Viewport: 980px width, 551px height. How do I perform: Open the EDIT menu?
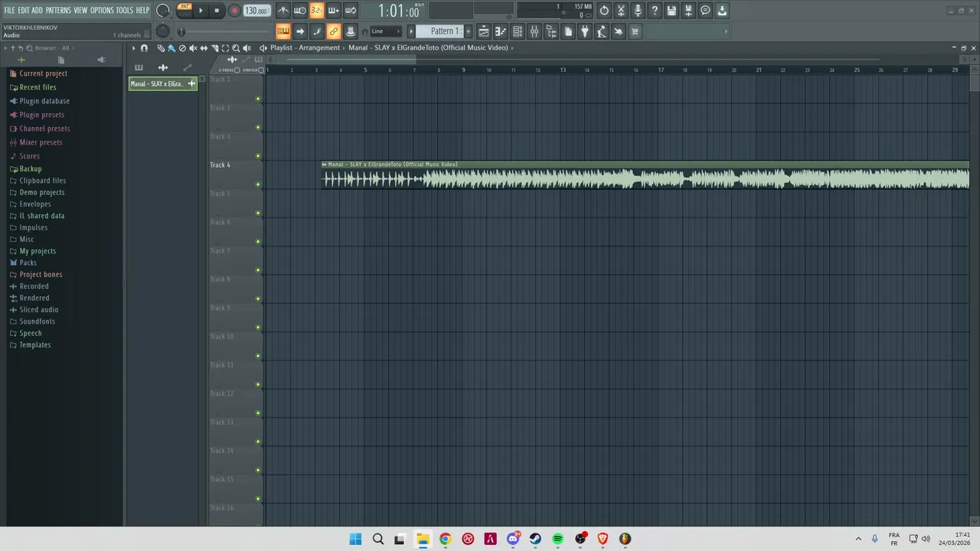[24, 11]
